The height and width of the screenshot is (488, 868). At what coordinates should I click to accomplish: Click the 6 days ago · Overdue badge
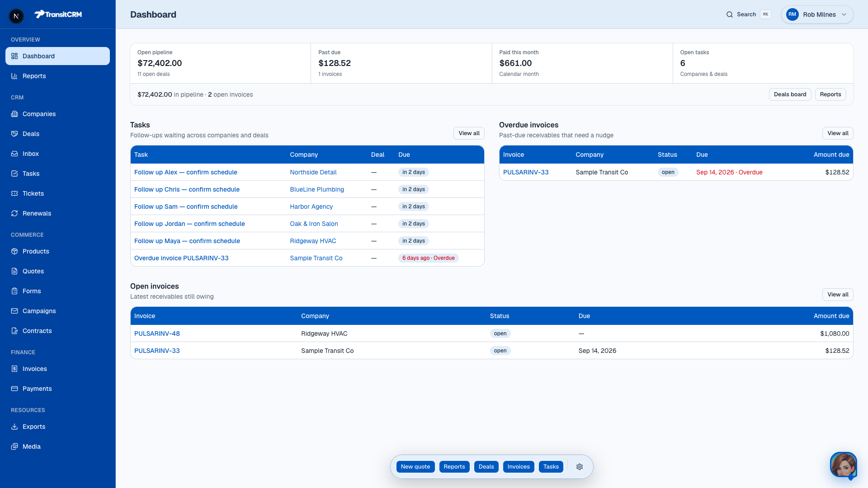click(429, 258)
